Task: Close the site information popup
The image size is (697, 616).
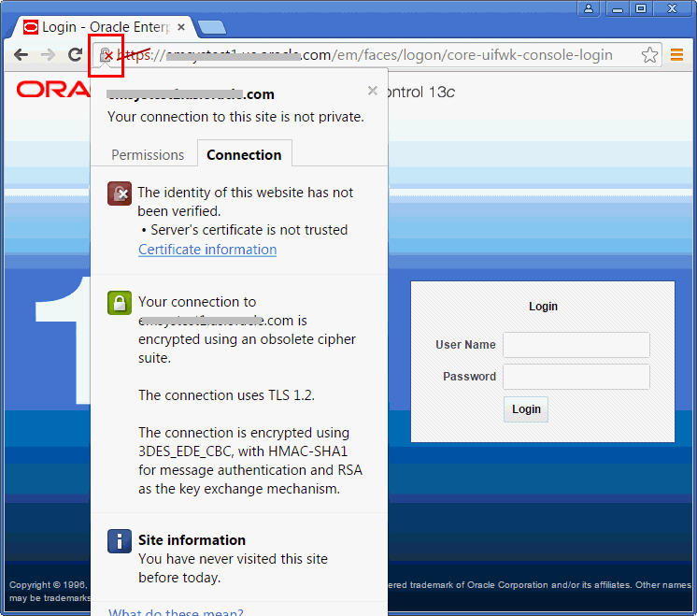Action: [x=373, y=91]
